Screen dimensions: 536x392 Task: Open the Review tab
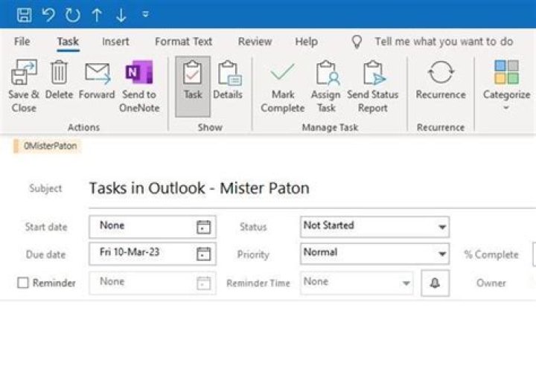click(255, 42)
